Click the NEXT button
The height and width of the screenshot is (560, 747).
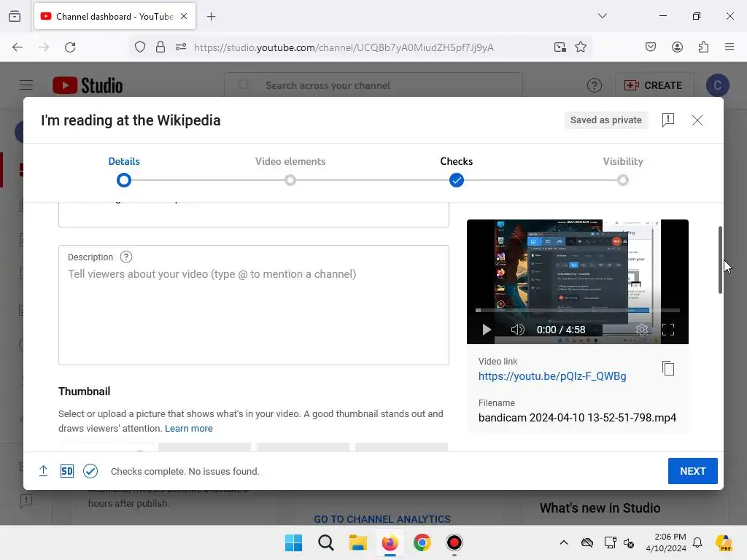click(x=692, y=471)
